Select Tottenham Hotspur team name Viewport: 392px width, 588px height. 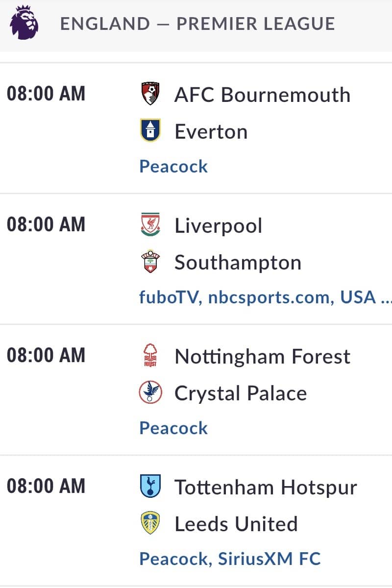click(x=266, y=487)
